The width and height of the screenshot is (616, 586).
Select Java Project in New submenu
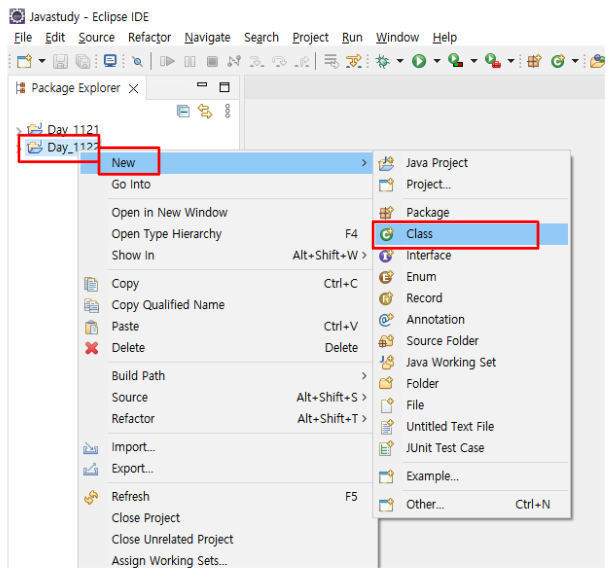[472, 163]
